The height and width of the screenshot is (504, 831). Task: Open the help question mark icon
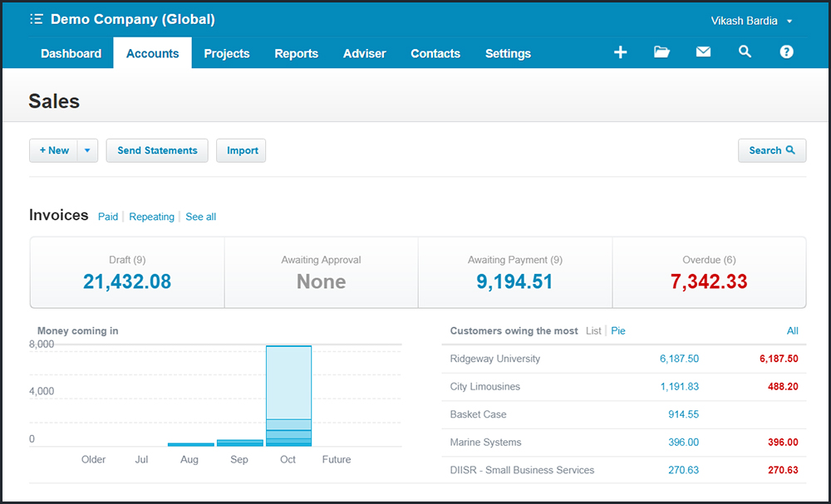786,51
